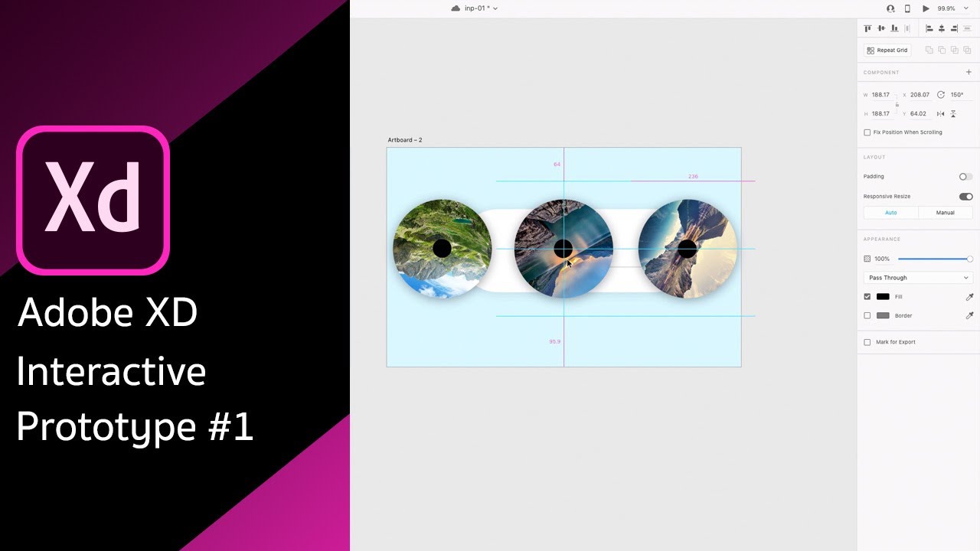This screenshot has width=980, height=551.
Task: Click the cloud document icon
Action: (x=456, y=8)
